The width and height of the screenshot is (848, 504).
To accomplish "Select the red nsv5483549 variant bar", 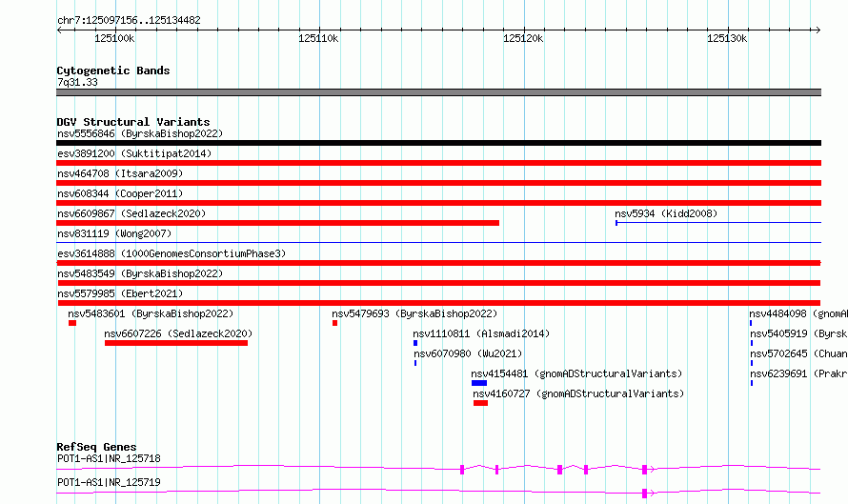I will 438,283.
